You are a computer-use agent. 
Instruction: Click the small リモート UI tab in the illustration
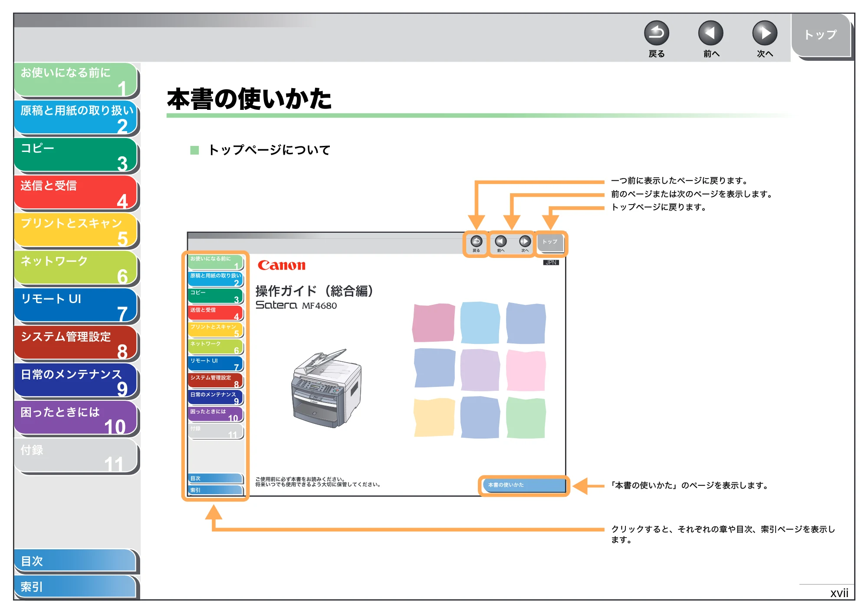click(215, 363)
